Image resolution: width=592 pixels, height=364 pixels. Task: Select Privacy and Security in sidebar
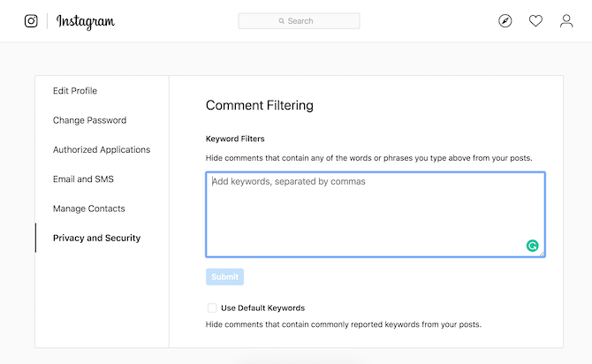click(96, 238)
